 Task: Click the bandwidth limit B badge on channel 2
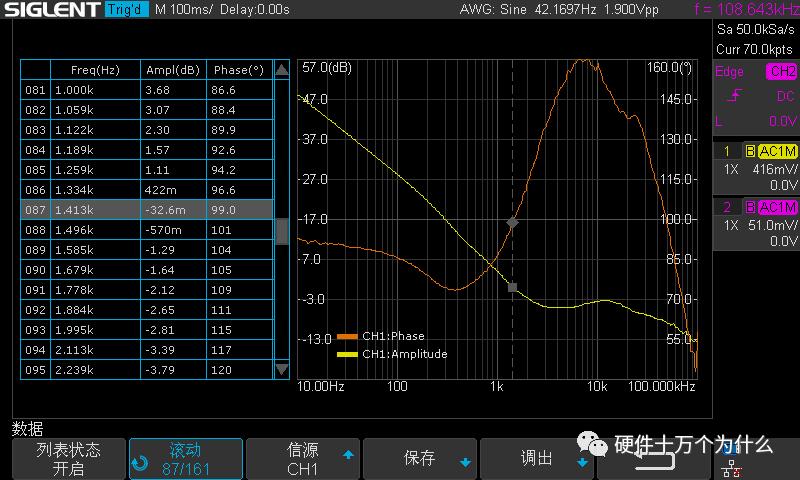750,207
